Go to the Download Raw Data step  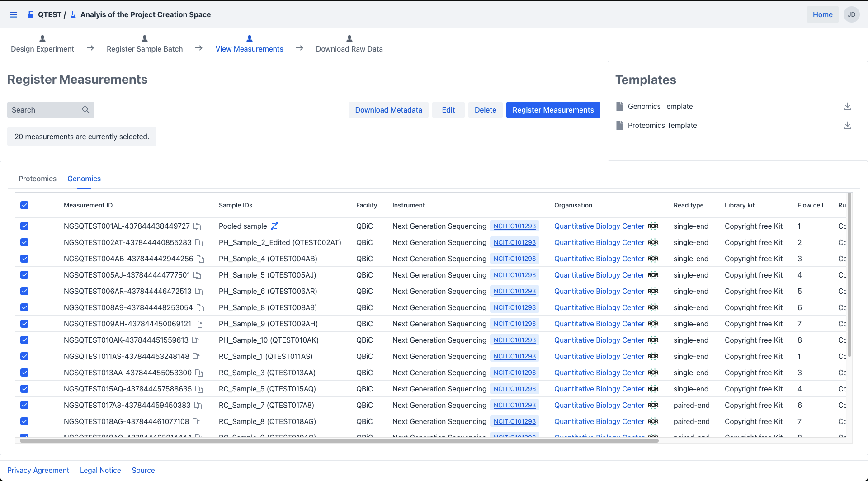click(349, 44)
